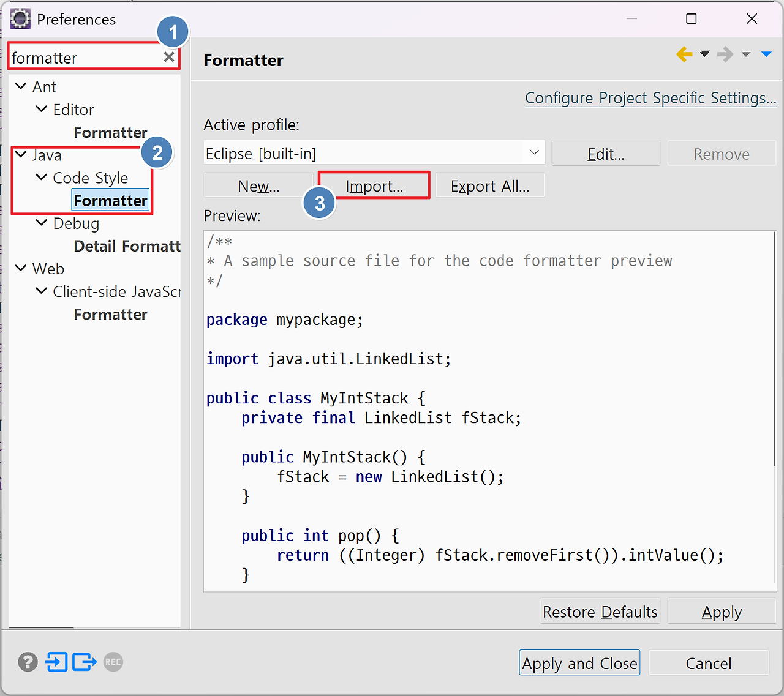Click the Import button for formatter profiles

[374, 185]
